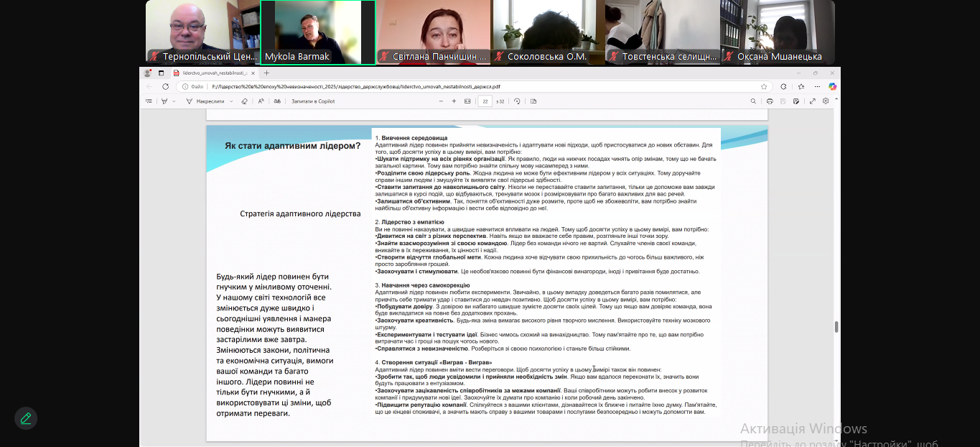Open the PDF table of contents sidebar
This screenshot has height=447, width=980.
pos(149,101)
